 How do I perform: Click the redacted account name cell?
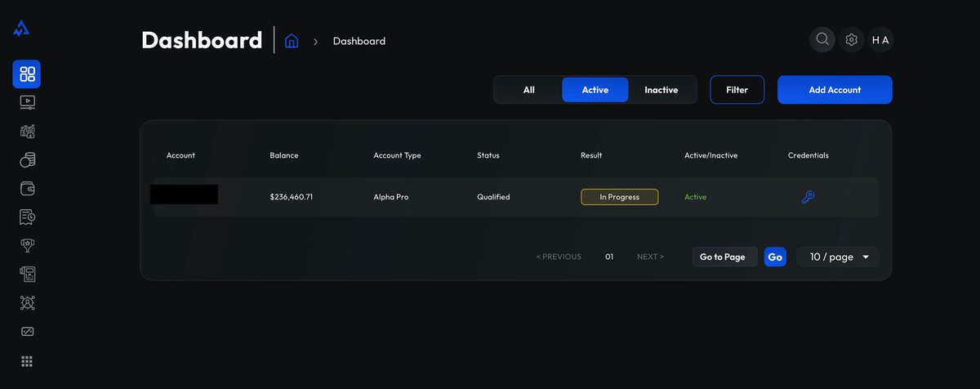click(x=184, y=194)
